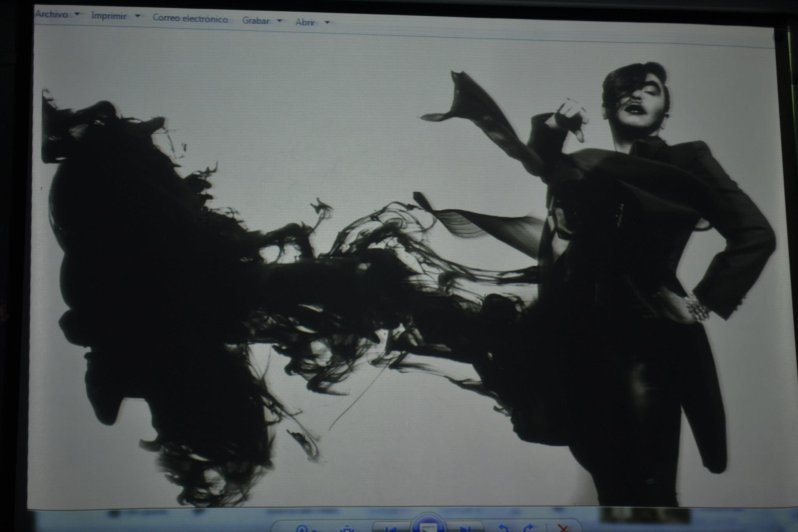This screenshot has width=798, height=532.
Task: Open the Abrir menu
Action: tap(305, 22)
